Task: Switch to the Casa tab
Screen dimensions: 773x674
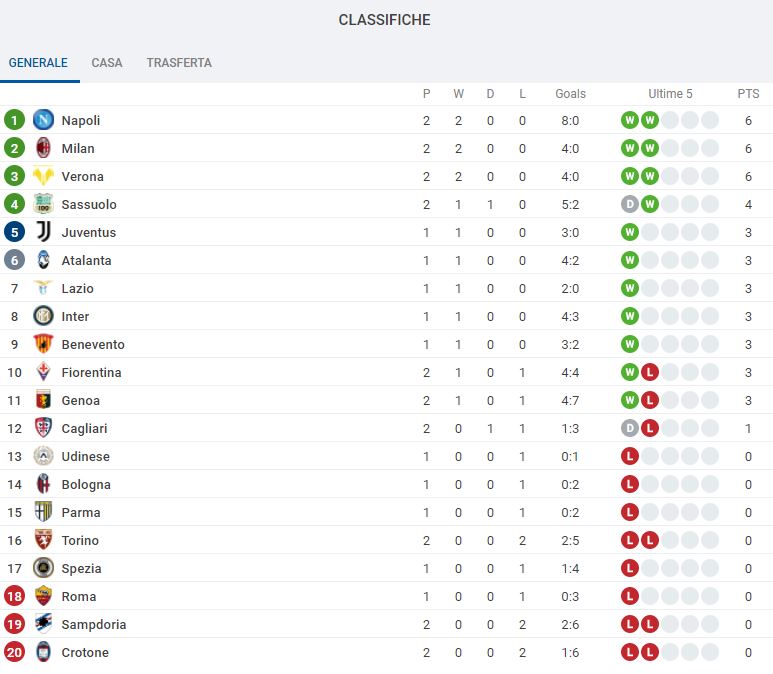Action: (107, 62)
